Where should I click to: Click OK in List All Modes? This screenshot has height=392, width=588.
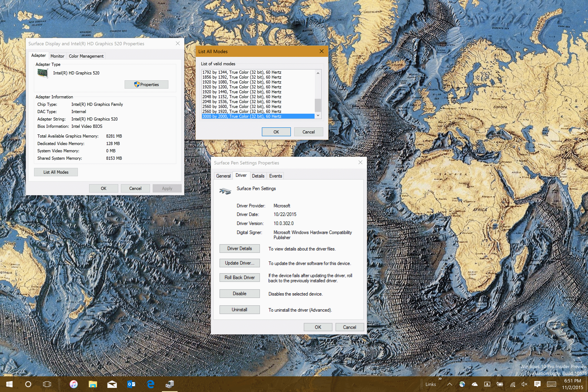[x=276, y=132]
